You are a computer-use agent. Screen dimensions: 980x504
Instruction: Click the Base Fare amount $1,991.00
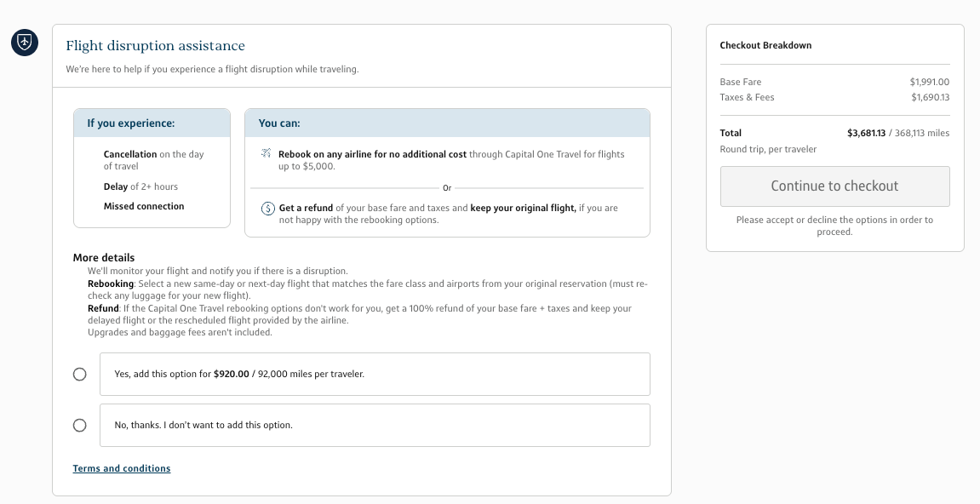[x=928, y=82]
